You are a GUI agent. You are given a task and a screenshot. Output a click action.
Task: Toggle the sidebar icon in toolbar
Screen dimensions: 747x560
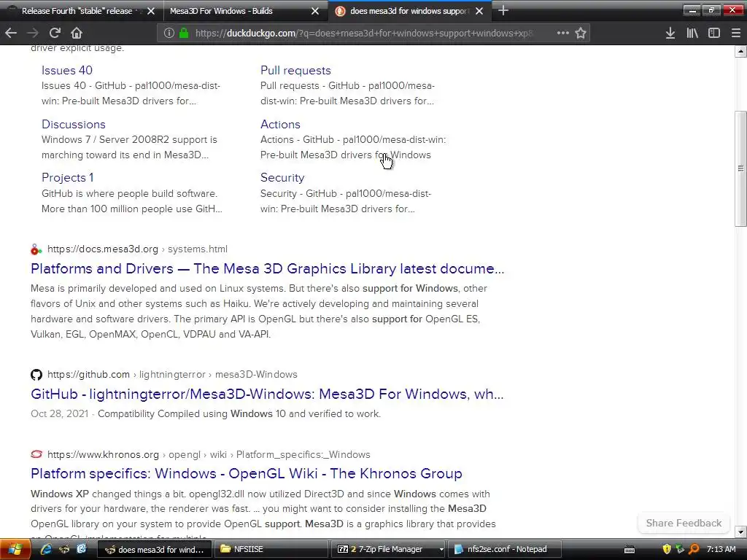(x=713, y=33)
